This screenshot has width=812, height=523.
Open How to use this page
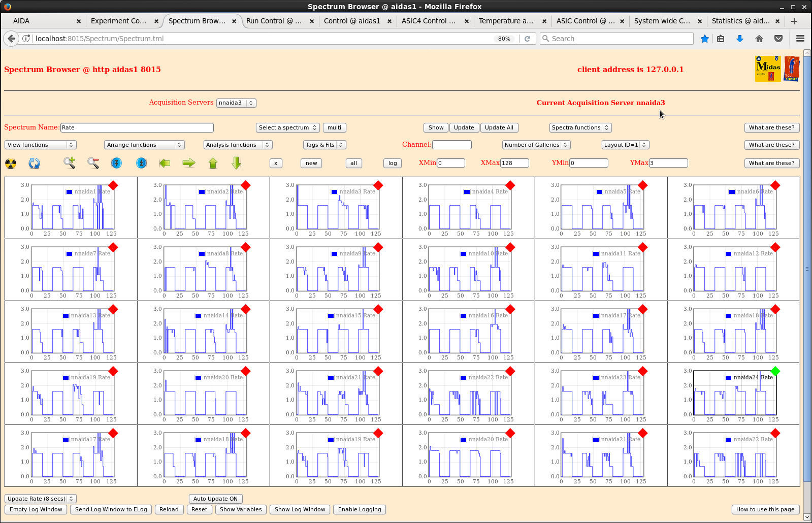click(765, 509)
